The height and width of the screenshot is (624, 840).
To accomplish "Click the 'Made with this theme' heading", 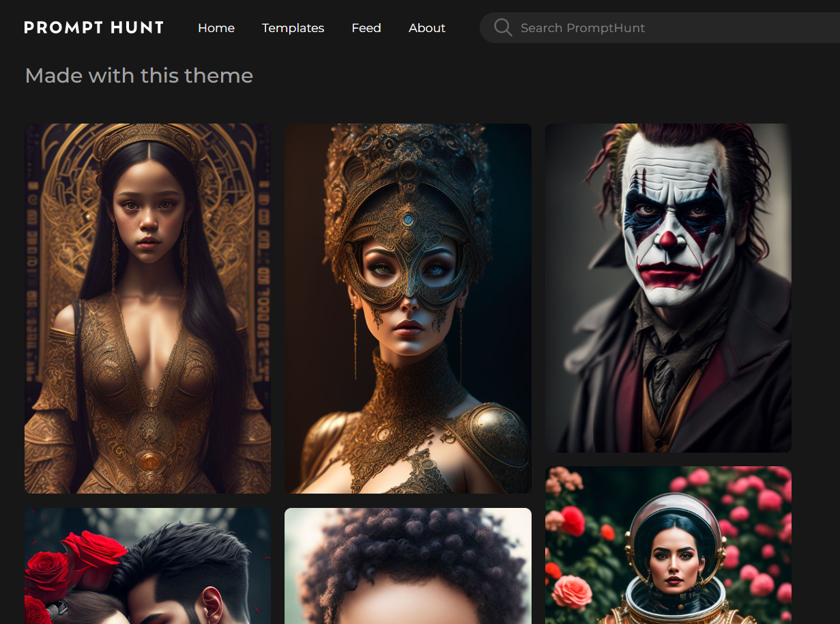I will pos(139,76).
